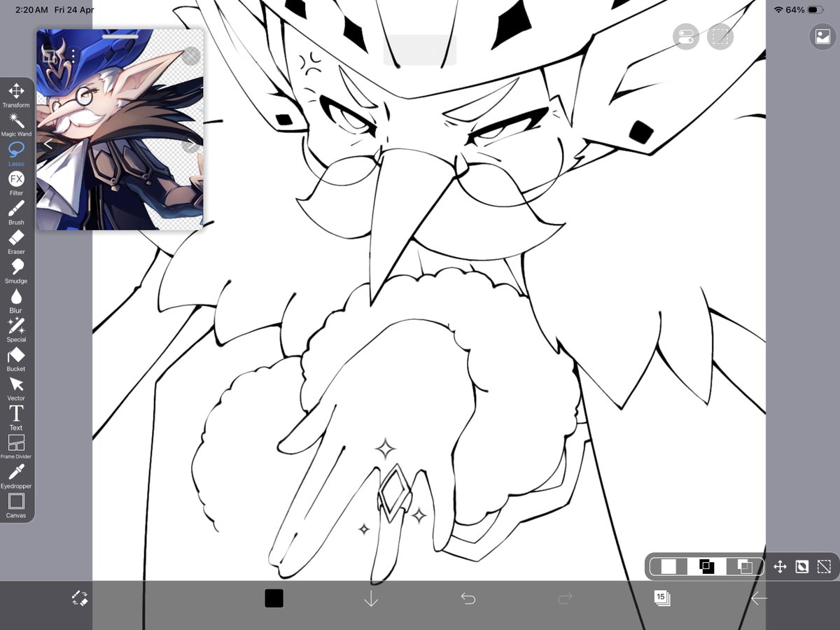Open the FX Filter tool
The image size is (840, 630).
[16, 183]
